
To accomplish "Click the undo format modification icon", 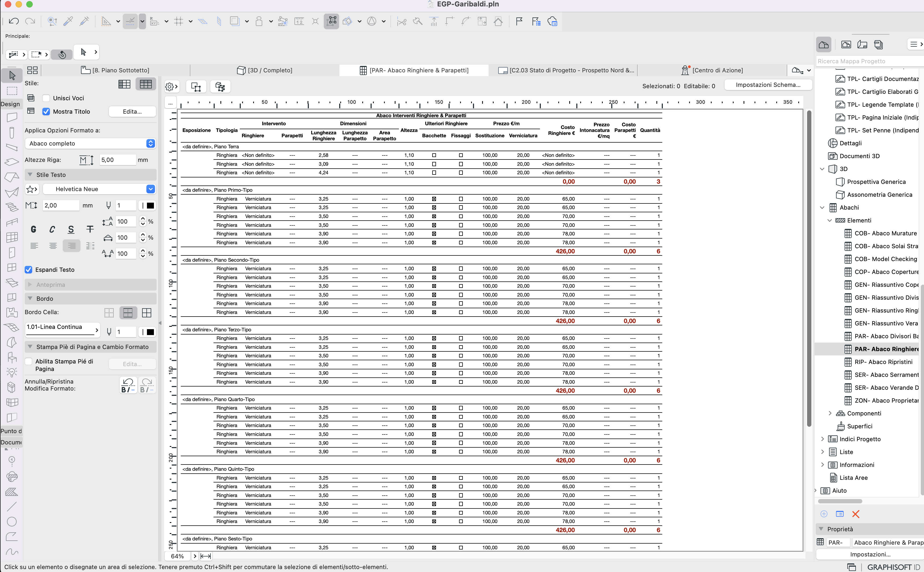I will pos(128,385).
